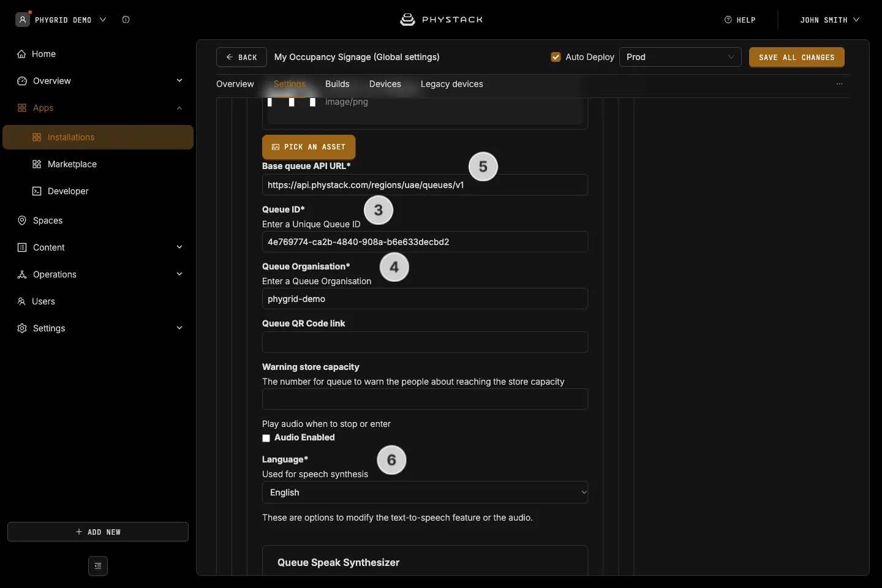The width and height of the screenshot is (882, 588).
Task: Click the Warning store capacity field
Action: (x=425, y=399)
